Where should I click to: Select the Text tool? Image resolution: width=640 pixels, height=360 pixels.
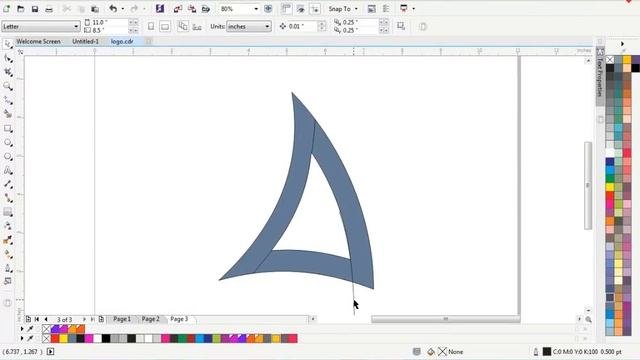point(8,171)
